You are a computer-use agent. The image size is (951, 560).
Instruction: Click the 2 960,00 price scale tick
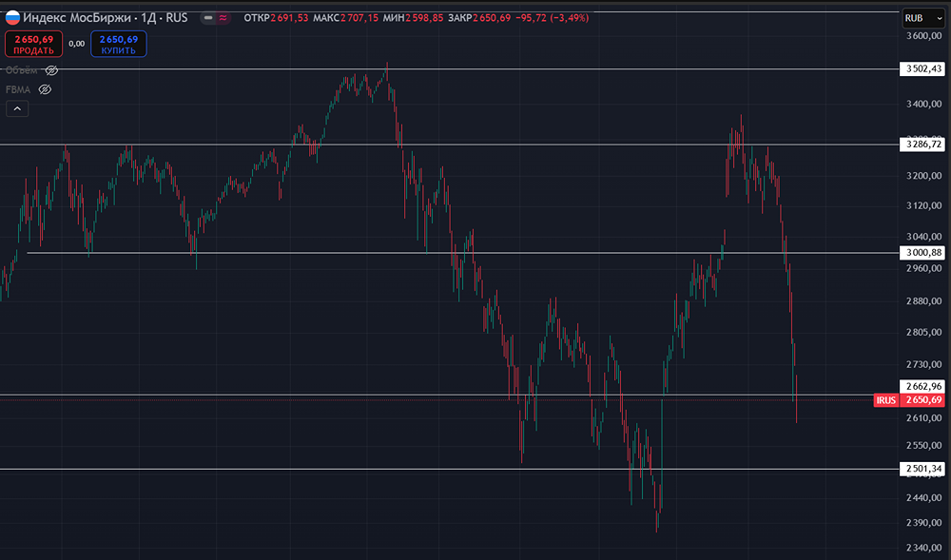tap(923, 268)
